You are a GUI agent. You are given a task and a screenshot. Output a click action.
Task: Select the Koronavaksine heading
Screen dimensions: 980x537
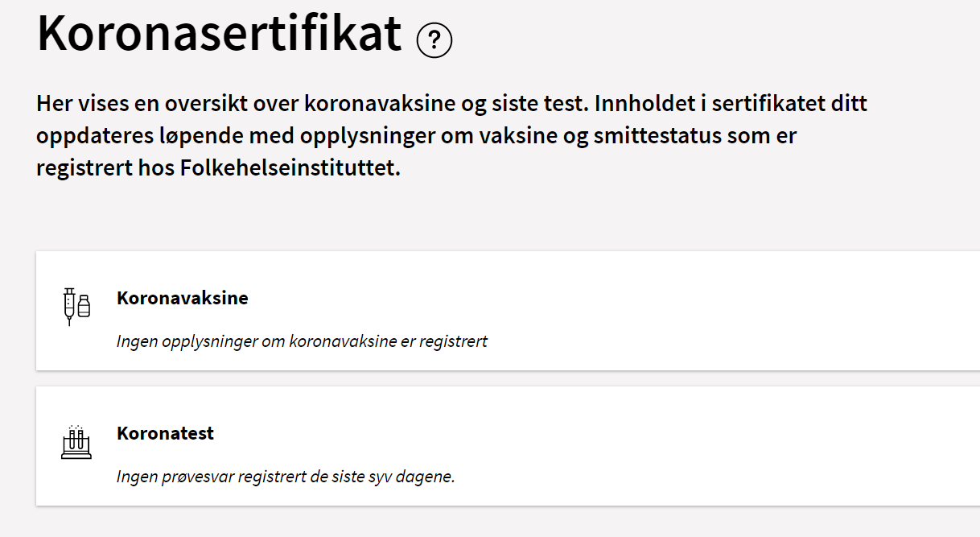183,298
